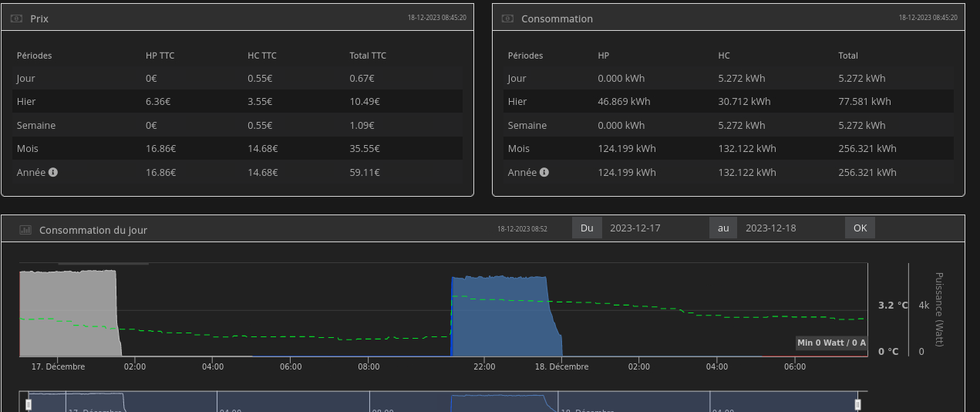Click the right handle of the chart navigator

pos(857,404)
